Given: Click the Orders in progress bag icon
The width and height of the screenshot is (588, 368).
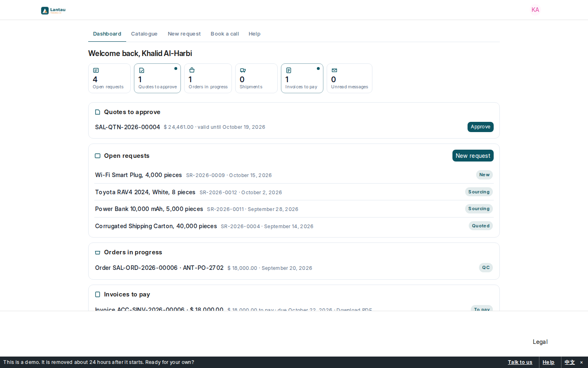Looking at the screenshot, I should (x=192, y=70).
